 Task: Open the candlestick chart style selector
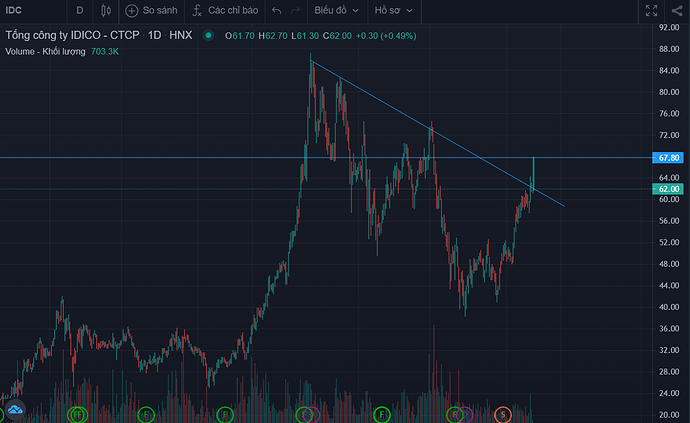[x=106, y=11]
